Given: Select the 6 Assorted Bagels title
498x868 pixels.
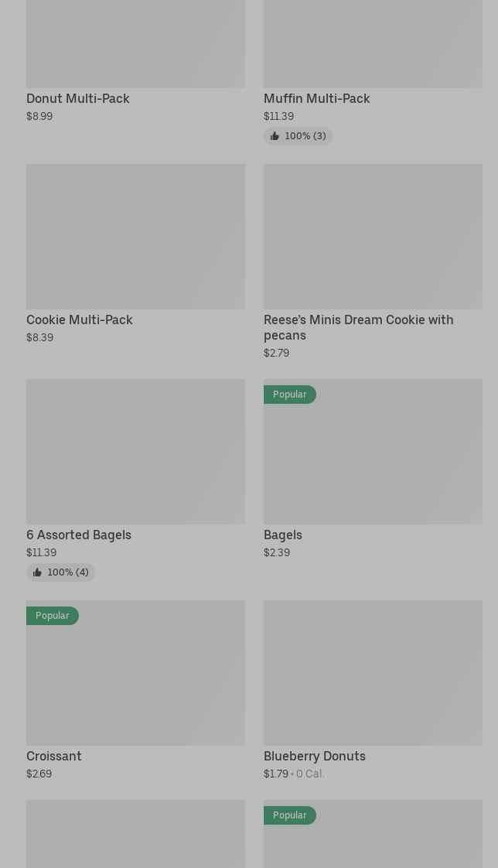Looking at the screenshot, I should [79, 535].
